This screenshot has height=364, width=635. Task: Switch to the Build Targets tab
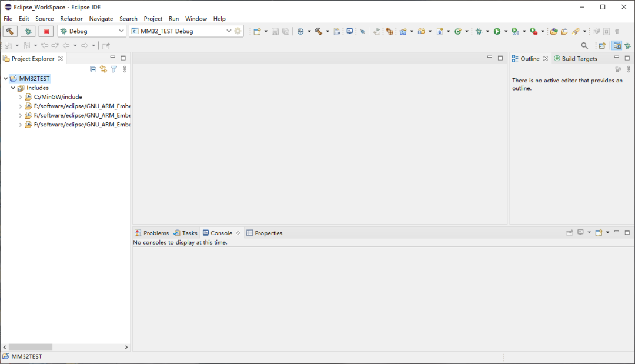(576, 59)
